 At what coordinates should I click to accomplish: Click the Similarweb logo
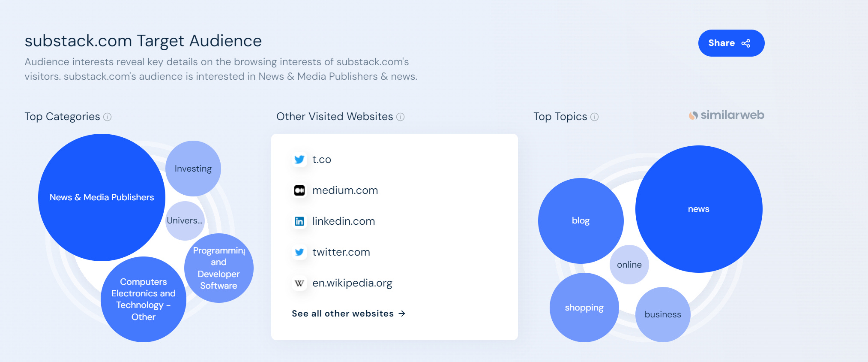click(x=726, y=115)
